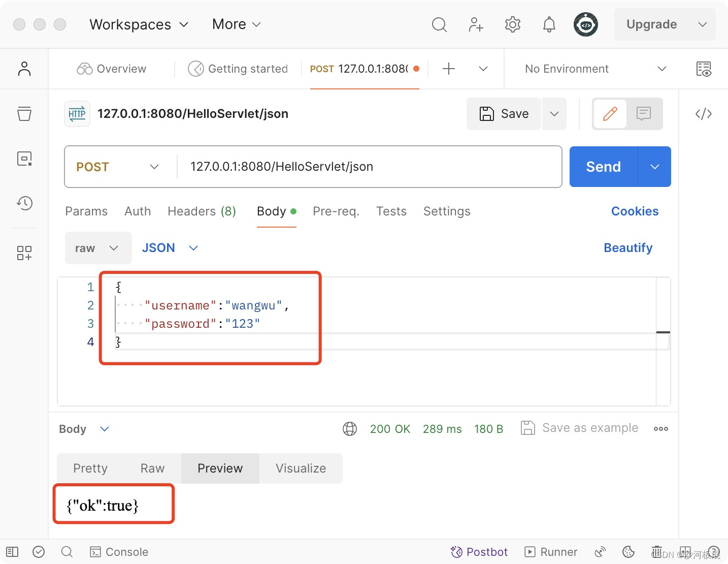View notifications bell

[x=549, y=24]
